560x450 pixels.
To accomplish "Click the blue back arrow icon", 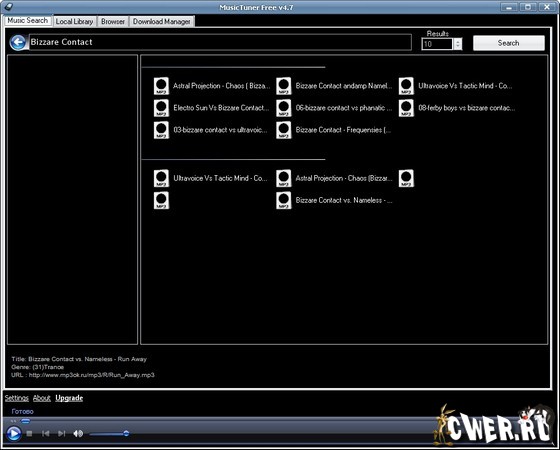I will (18, 42).
